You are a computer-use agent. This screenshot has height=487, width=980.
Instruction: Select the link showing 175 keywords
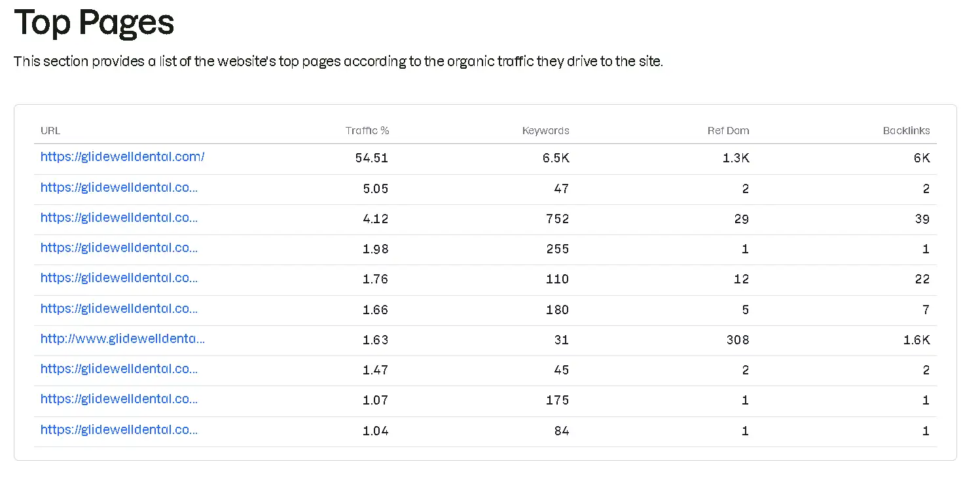click(x=118, y=399)
